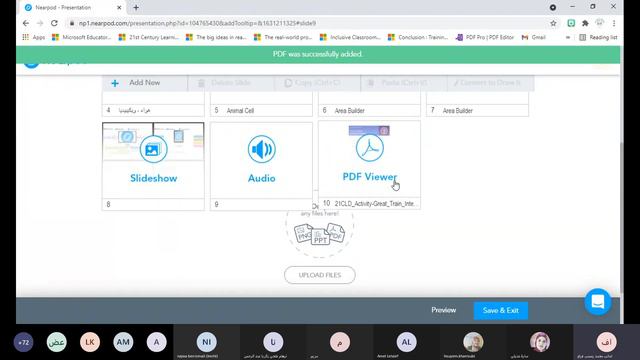Click Preview link in bottom bar

(444, 310)
